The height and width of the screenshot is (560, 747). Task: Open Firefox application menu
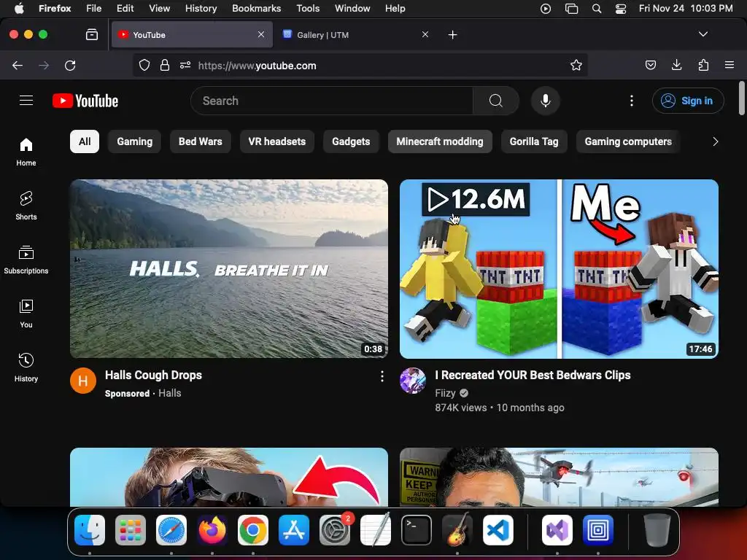[x=729, y=65]
